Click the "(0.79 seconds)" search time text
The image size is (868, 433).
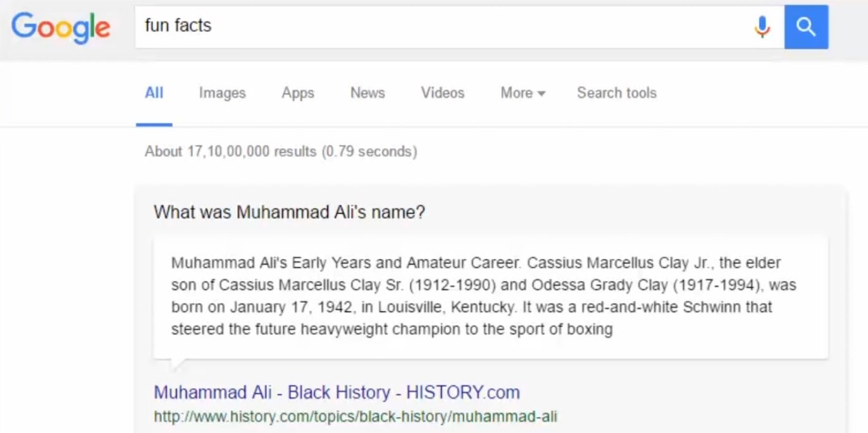coord(369,151)
